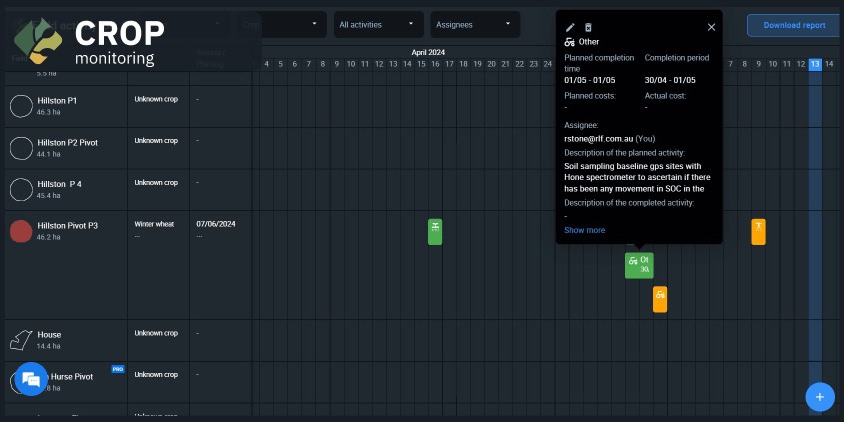Image resolution: width=844 pixels, height=422 pixels.
Task: Open the Crop filter dropdown
Action: 282,25
